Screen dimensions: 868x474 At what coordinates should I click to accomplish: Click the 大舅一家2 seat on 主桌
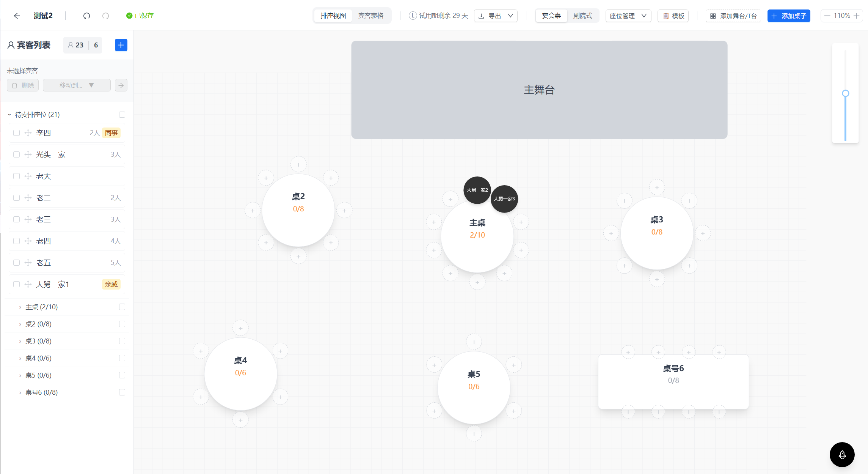477,190
